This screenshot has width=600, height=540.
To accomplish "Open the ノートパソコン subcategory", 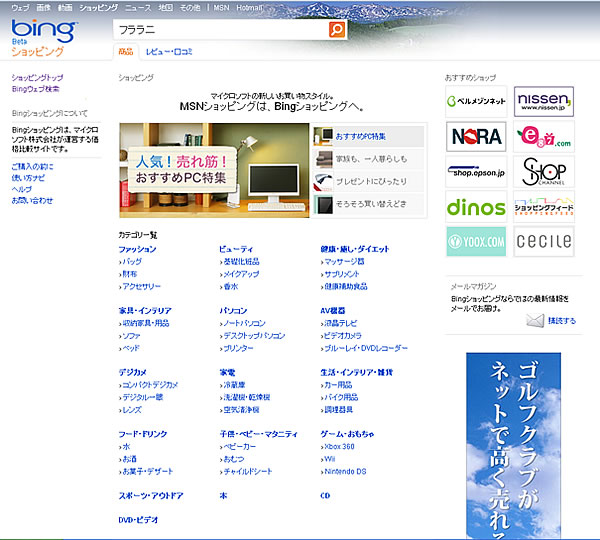I will (x=245, y=323).
